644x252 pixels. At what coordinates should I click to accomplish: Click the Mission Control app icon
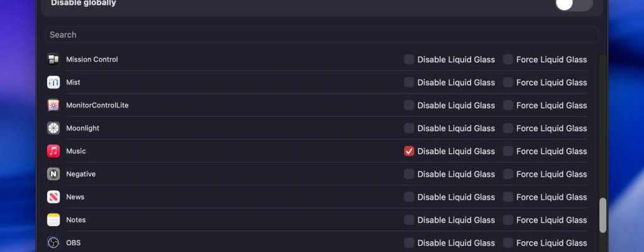[x=53, y=59]
